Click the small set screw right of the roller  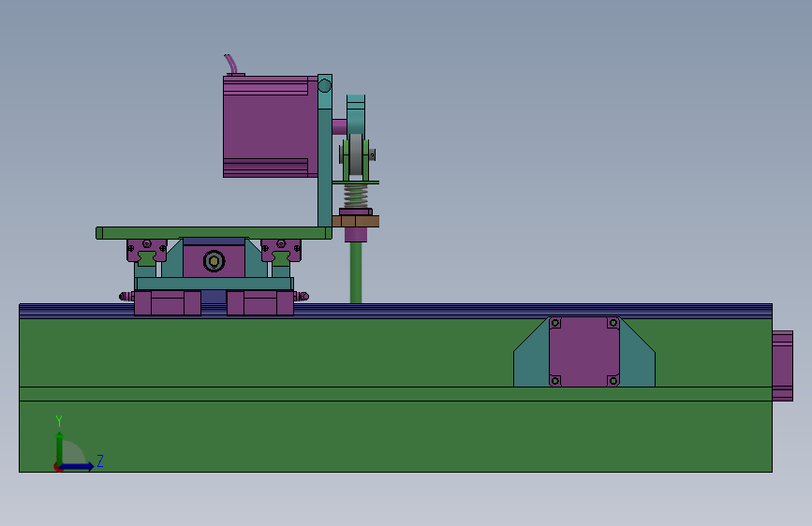tap(372, 154)
